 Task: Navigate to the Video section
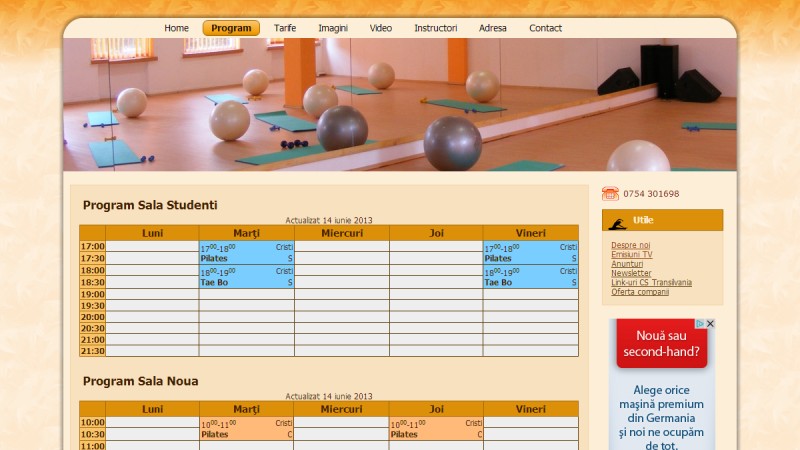point(381,28)
